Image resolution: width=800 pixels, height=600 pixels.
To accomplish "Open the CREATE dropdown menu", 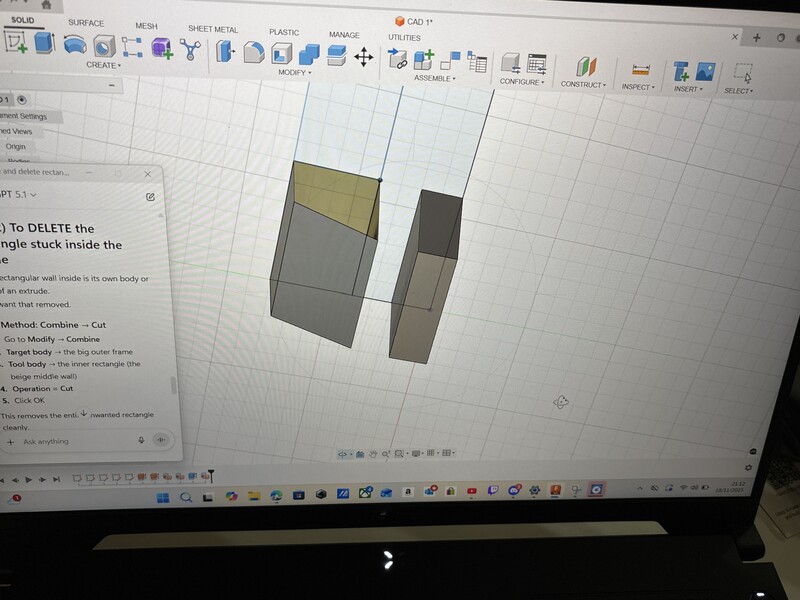I will pos(103,65).
